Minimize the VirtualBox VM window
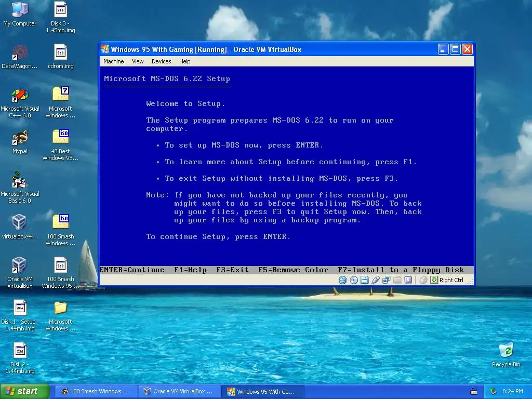This screenshot has height=399, width=532. tap(443, 49)
